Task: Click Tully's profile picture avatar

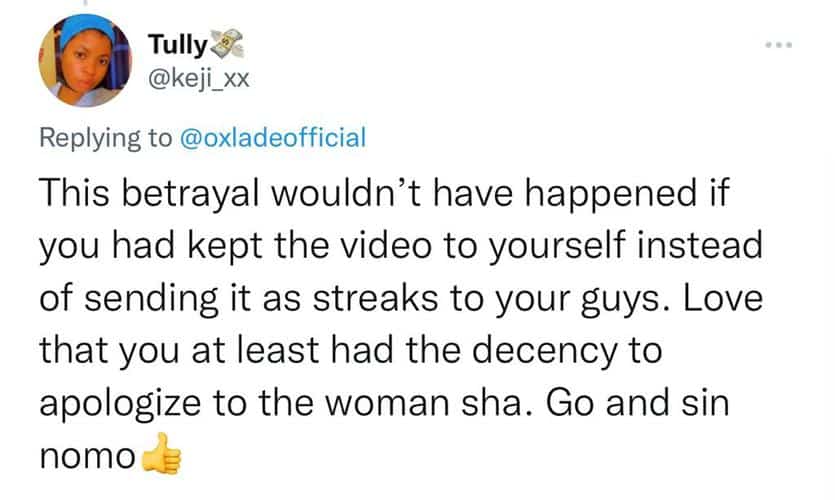Action: pos(85,60)
